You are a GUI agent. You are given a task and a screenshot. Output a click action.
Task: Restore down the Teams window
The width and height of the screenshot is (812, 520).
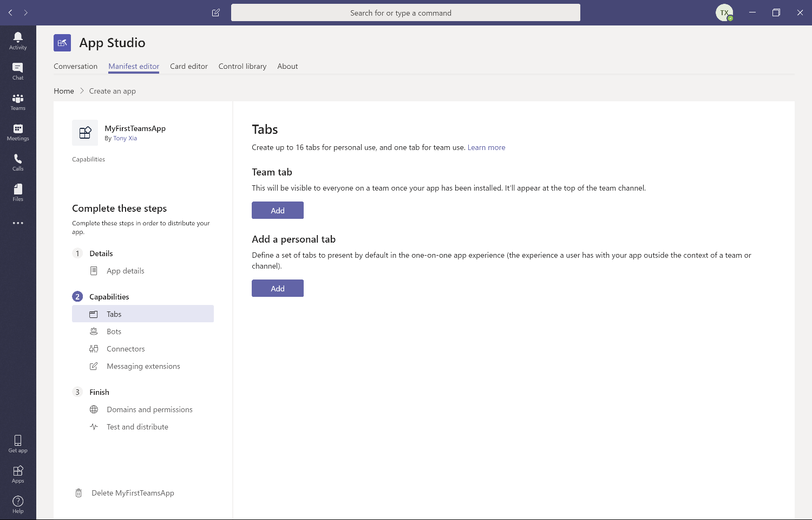pos(776,12)
